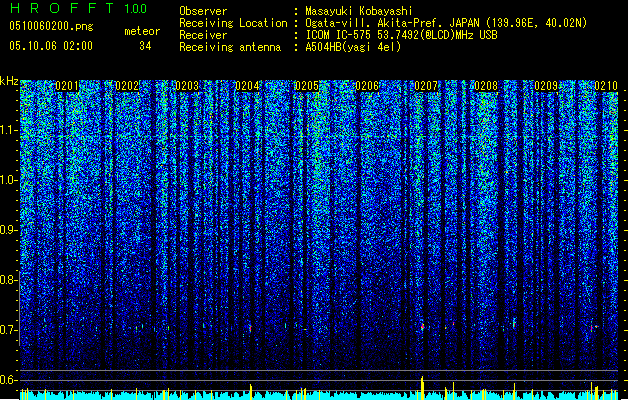Click the 0210 time marker
The width and height of the screenshot is (629, 400).
(606, 86)
